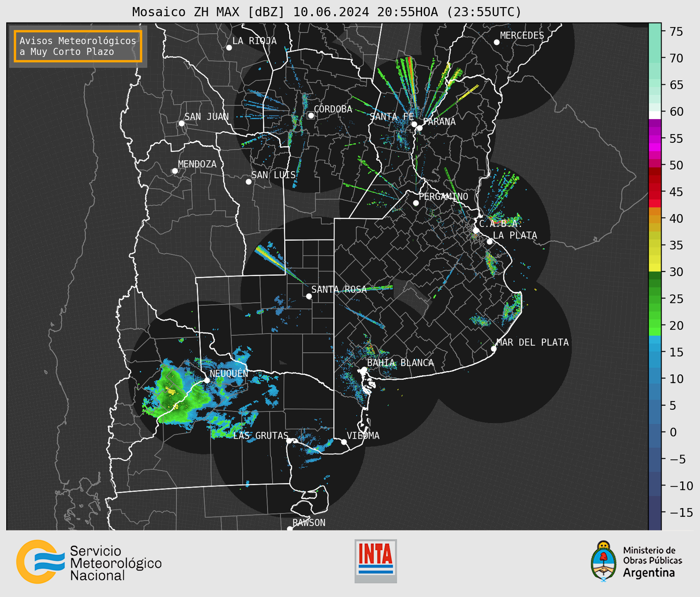The width and height of the screenshot is (700, 597).
Task: Click the 55 dBZ magenta band on the scale
Action: point(655,138)
